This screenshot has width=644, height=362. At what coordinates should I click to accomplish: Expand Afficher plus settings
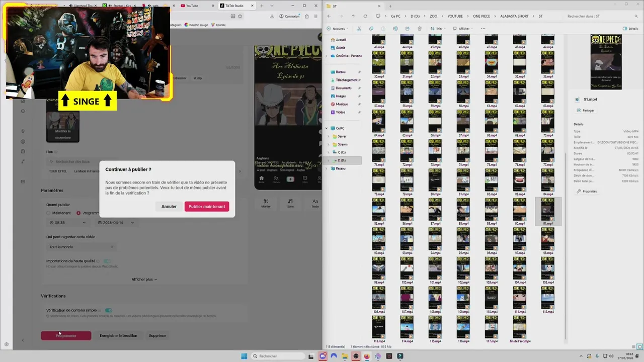144,279
